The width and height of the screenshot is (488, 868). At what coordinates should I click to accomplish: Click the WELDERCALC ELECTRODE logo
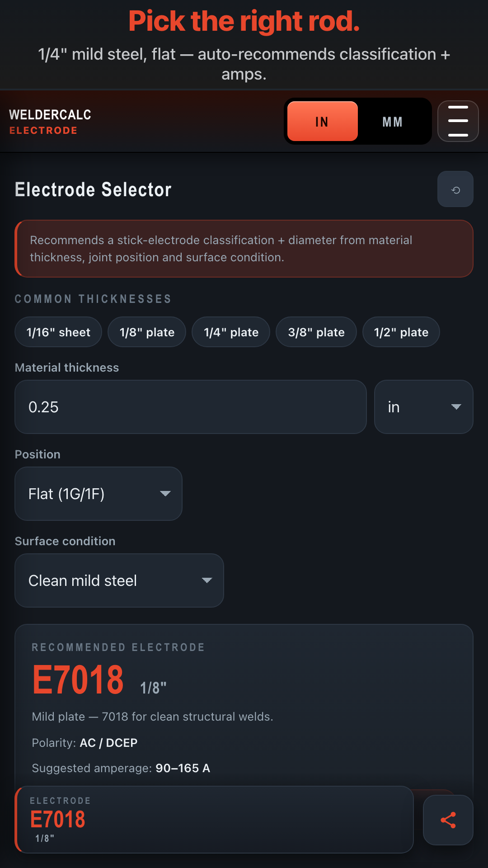tap(50, 121)
